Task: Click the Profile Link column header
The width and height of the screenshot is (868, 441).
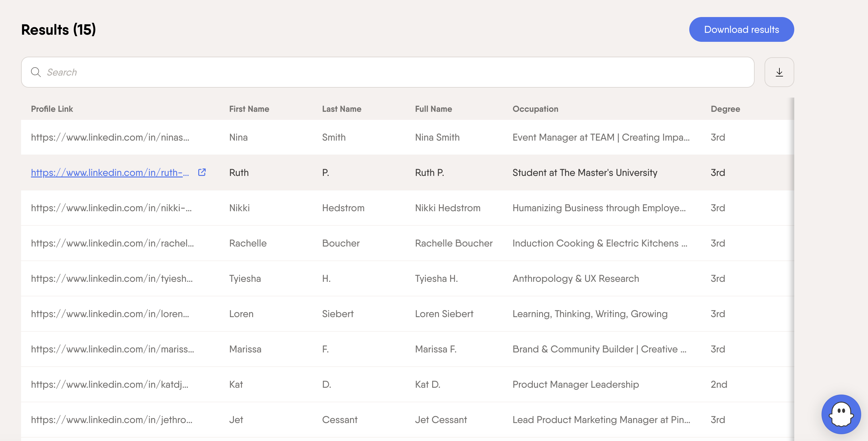Action: click(52, 109)
